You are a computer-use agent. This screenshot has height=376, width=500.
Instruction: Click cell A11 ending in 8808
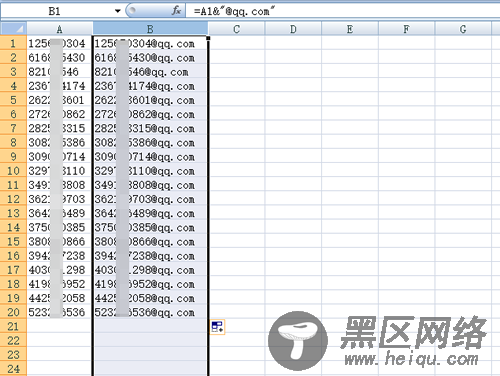click(59, 185)
